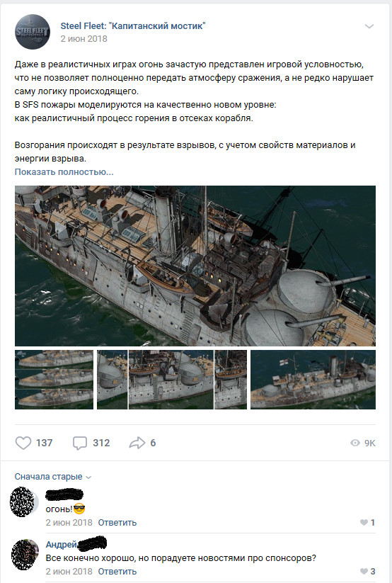Like the post with the heart icon
392x583 pixels.
(x=23, y=443)
